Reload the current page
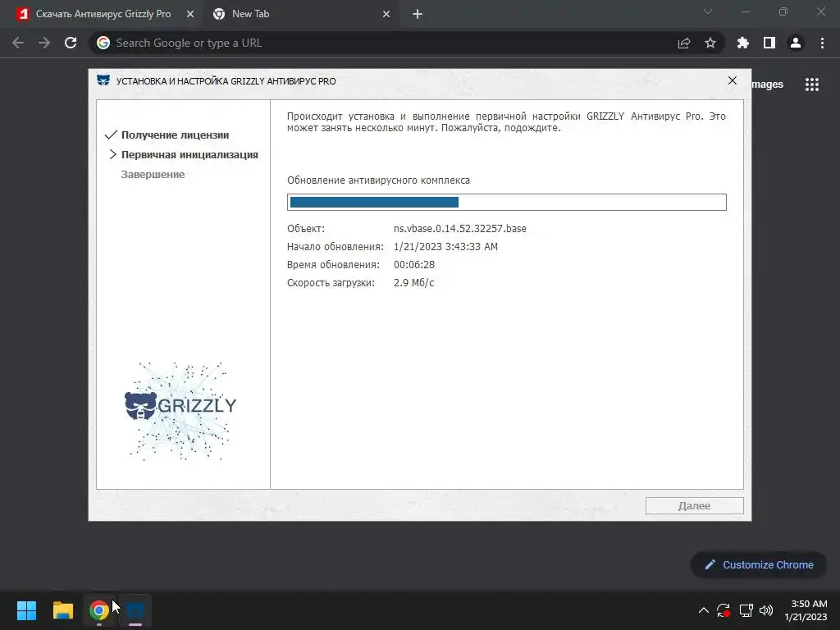This screenshot has width=840, height=630. [71, 43]
